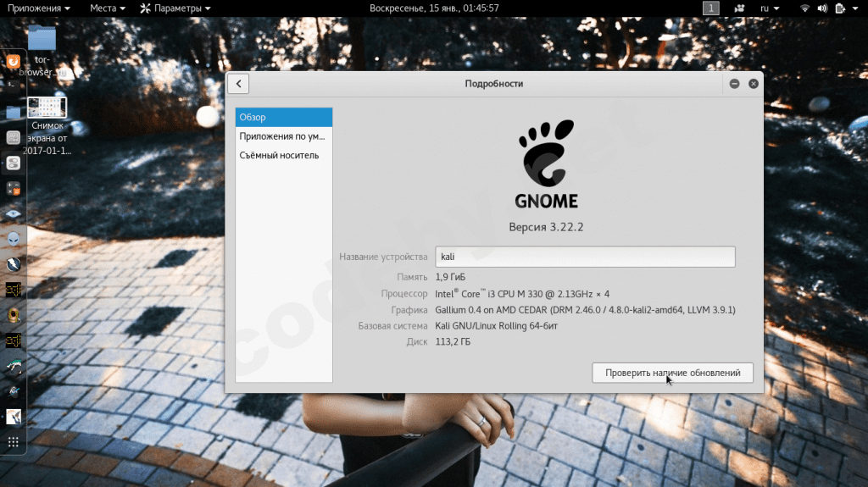Open the Параметры app menu in top bar
The width and height of the screenshot is (868, 487).
[175, 8]
